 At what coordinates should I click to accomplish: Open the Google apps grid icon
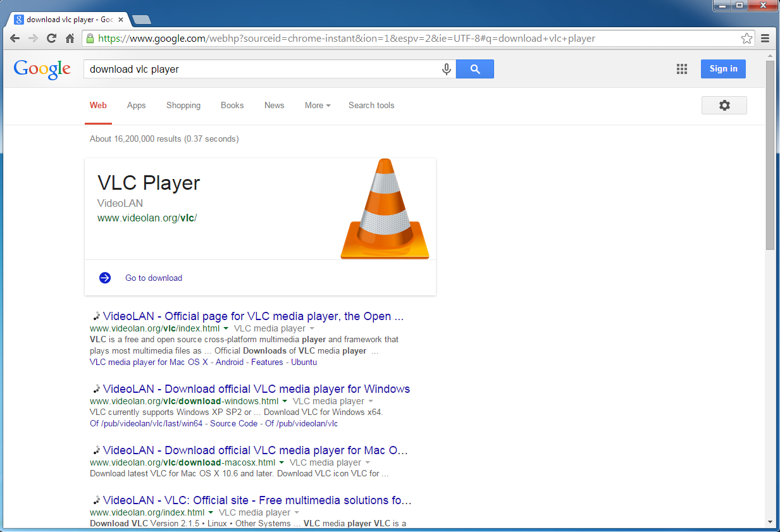(682, 69)
